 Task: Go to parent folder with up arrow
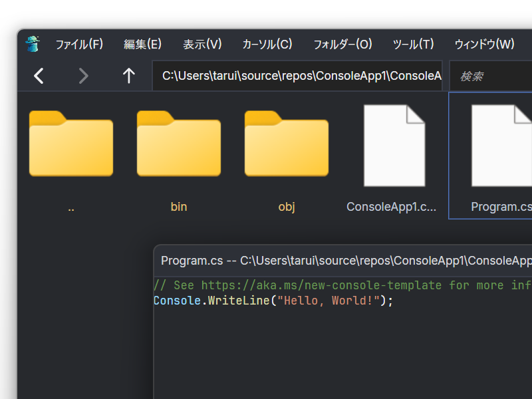pos(128,76)
